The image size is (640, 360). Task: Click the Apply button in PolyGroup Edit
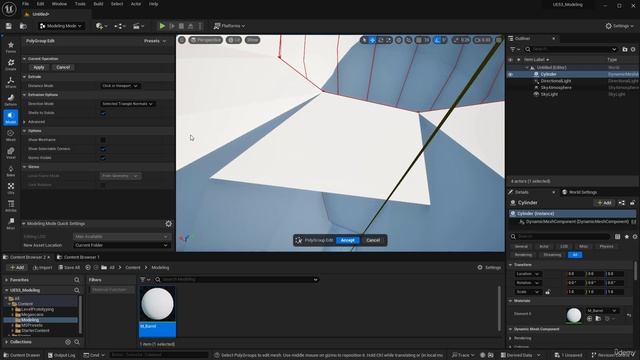pyautogui.click(x=39, y=67)
